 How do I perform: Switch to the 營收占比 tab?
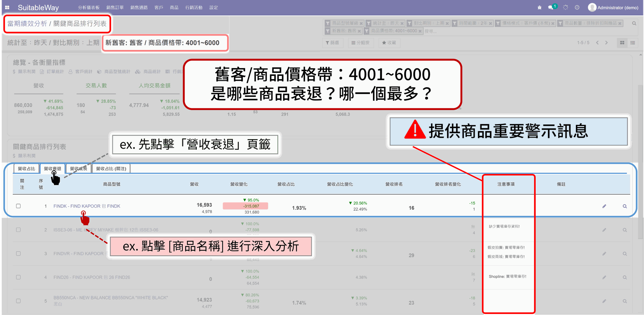(x=26, y=169)
